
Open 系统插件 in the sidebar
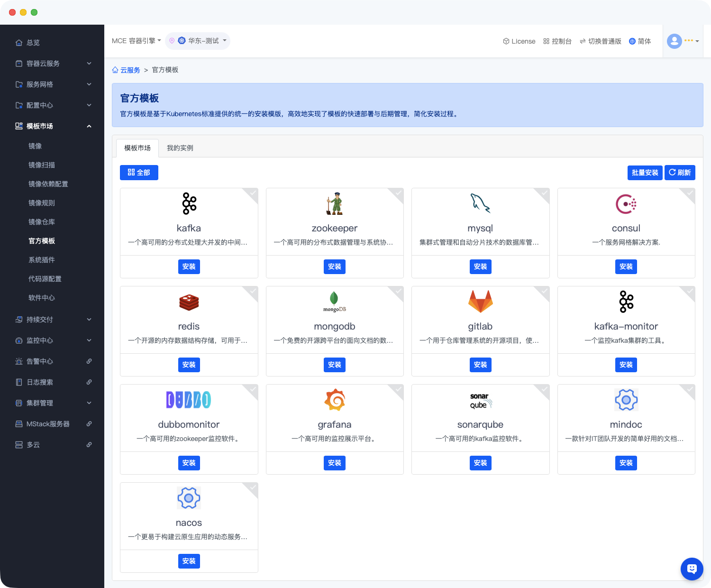(42, 260)
